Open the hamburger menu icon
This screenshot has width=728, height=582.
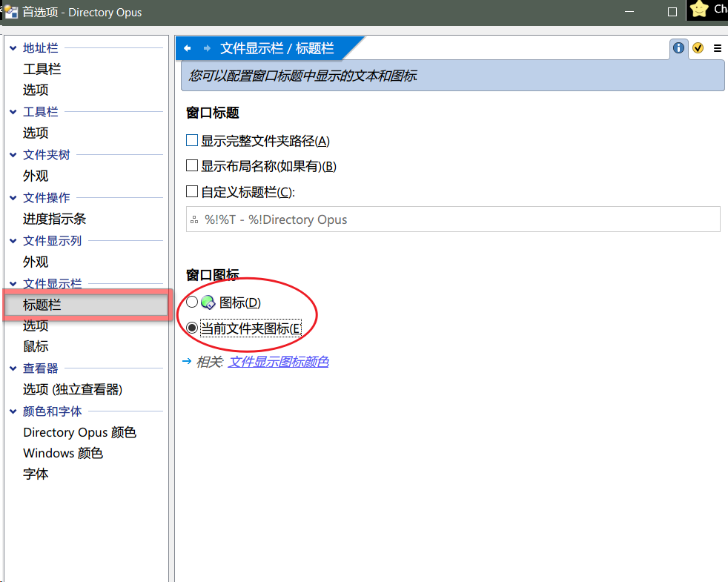coord(718,48)
